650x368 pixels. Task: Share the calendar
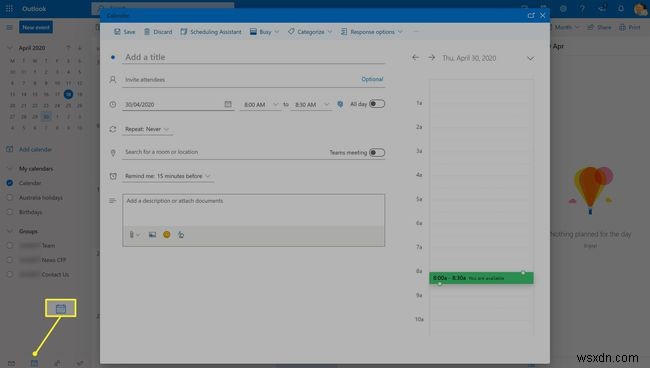coord(599,27)
